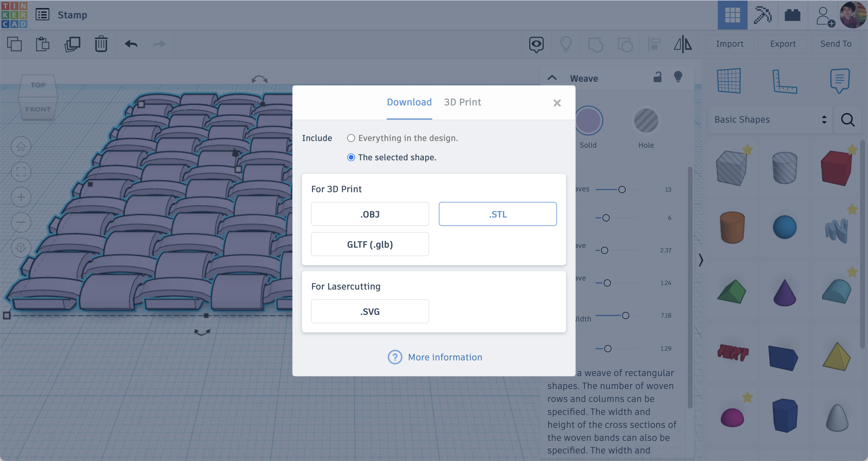Viewport: 868px width, 461px height.
Task: Click the trash delete icon
Action: coord(101,44)
